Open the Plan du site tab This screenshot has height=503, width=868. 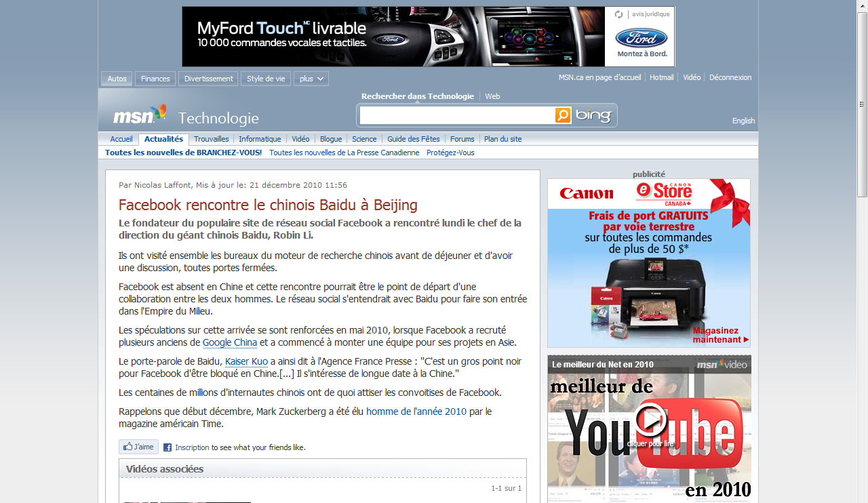pos(502,139)
